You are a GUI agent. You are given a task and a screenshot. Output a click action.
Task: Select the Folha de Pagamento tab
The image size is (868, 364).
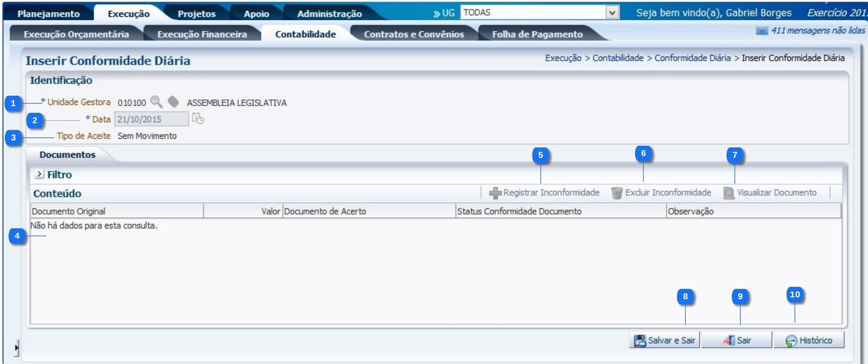click(537, 34)
